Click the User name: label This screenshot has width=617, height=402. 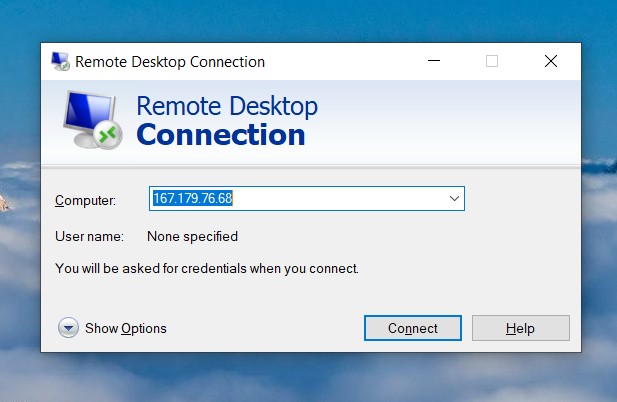[89, 236]
